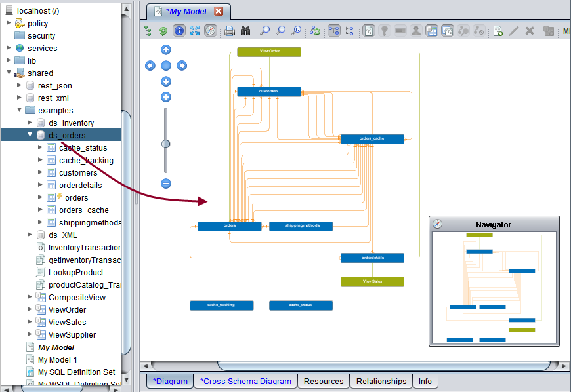Click the printer icon in the diagram toolbar
571x392 pixels.
[230, 31]
